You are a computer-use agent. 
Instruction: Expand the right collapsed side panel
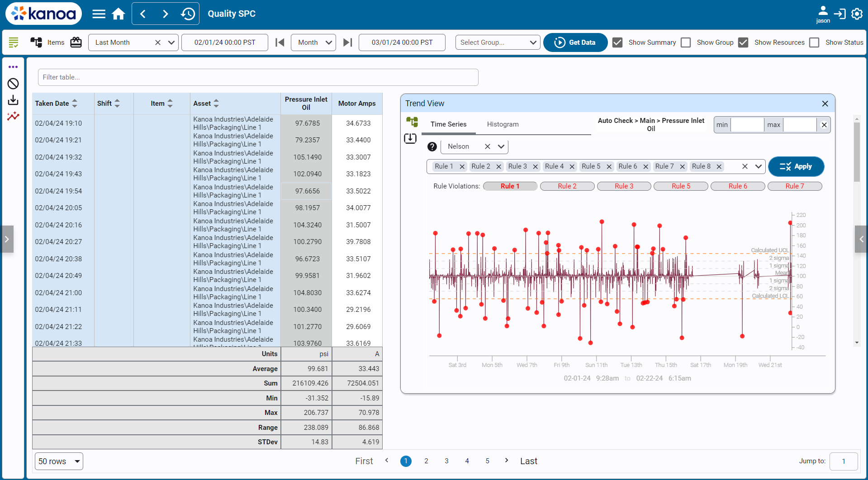(x=861, y=239)
